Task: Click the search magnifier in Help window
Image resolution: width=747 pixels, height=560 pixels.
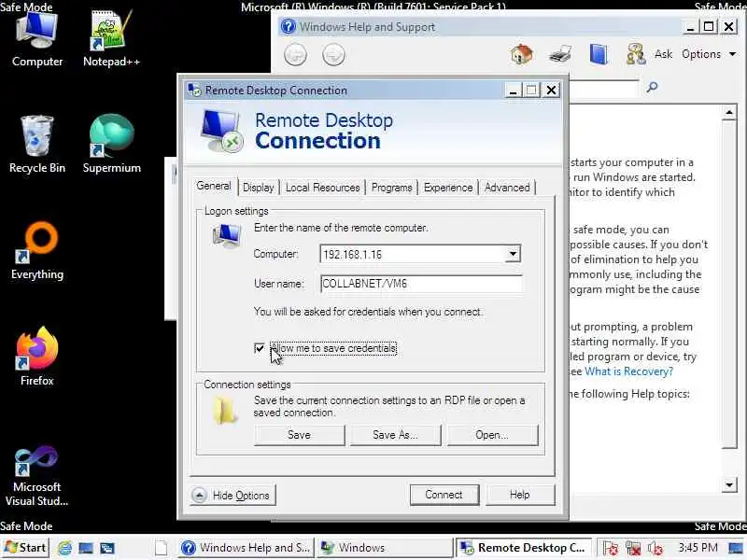Action: tap(652, 87)
